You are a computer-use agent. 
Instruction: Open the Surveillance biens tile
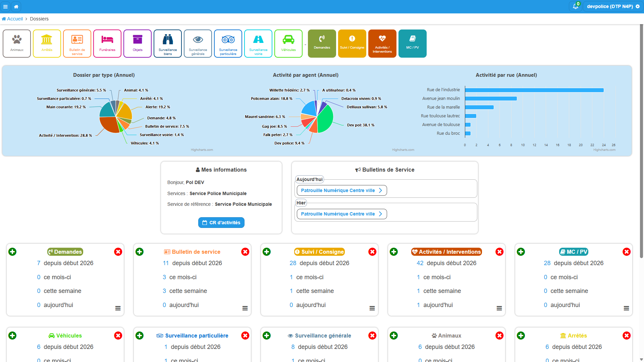coord(168,44)
